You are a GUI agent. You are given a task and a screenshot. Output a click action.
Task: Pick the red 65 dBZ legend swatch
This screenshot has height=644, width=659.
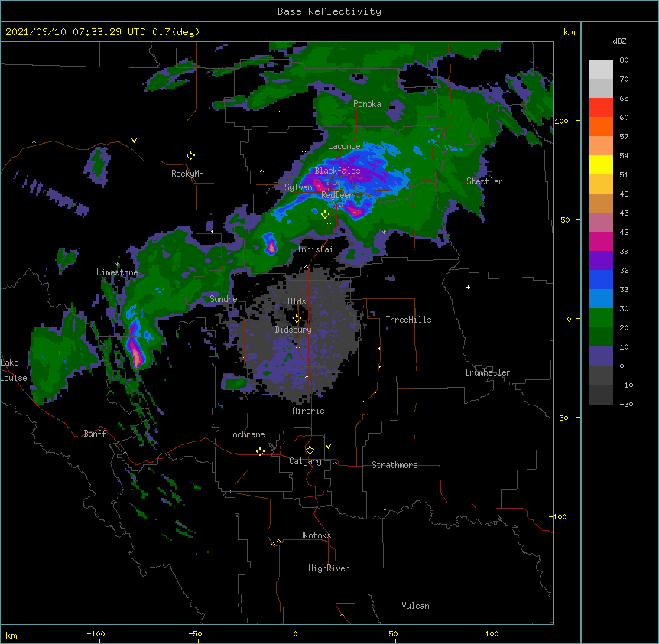[601, 108]
